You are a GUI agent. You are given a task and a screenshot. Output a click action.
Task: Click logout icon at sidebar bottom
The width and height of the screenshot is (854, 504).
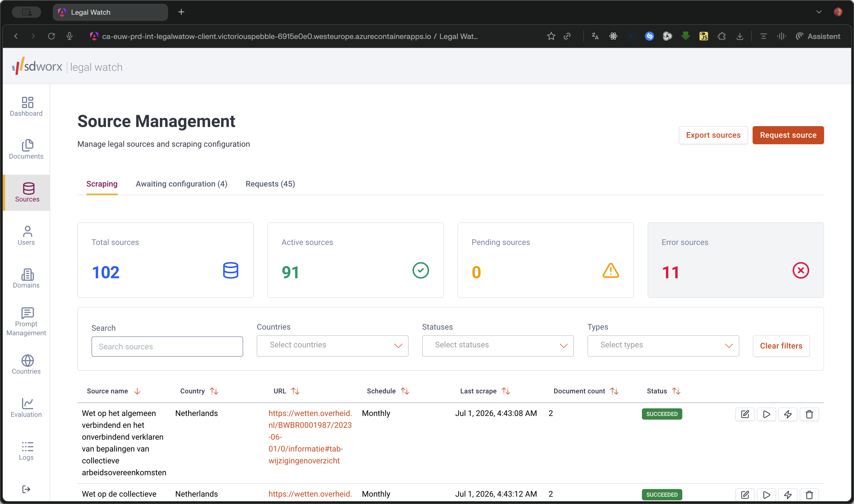[x=26, y=489]
